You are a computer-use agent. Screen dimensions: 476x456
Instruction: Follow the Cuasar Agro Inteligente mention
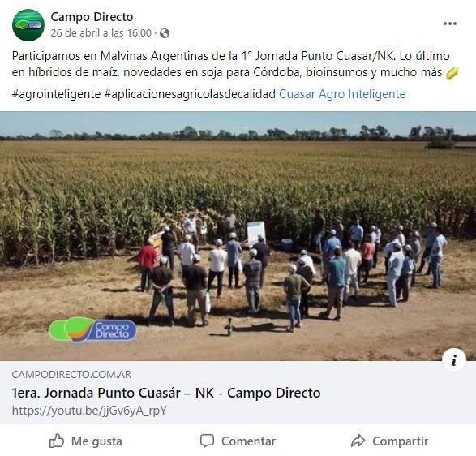(342, 94)
